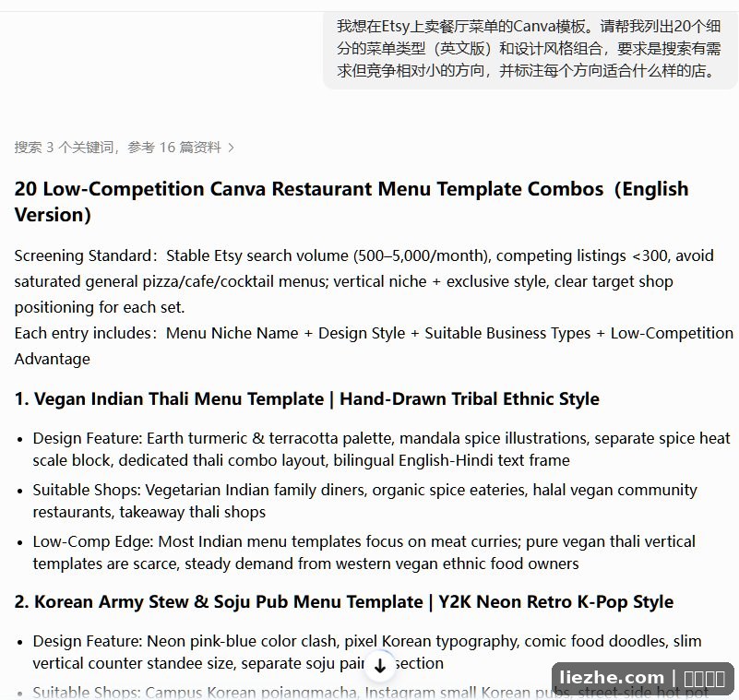Click the Neon pink-blue Design Feature bullet
Image resolution: width=739 pixels, height=700 pixels.
click(x=366, y=652)
